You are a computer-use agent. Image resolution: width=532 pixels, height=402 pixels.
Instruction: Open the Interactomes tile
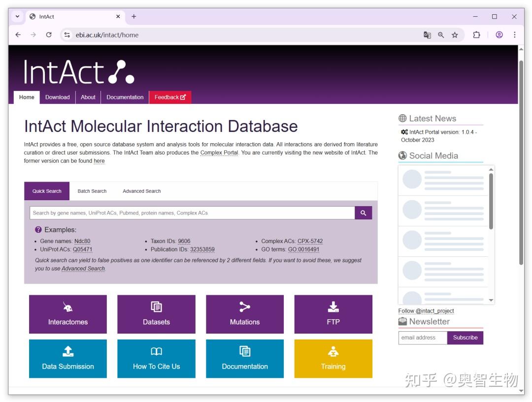click(x=68, y=314)
